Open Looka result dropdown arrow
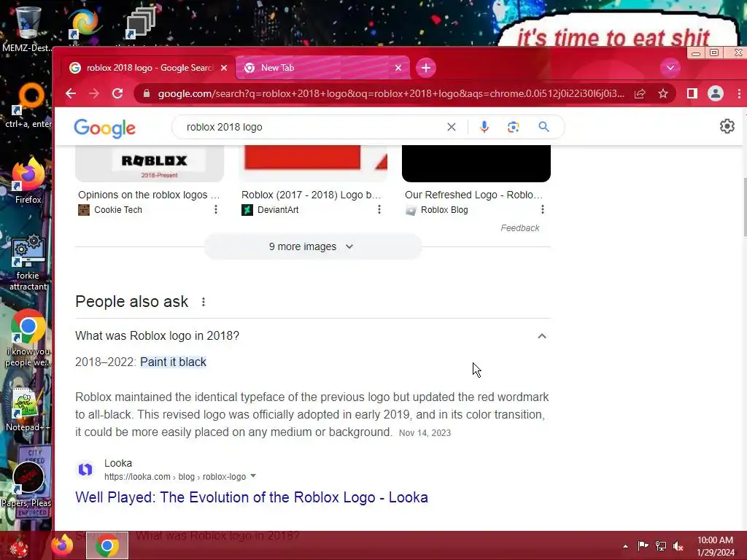Image resolution: width=747 pixels, height=560 pixels. click(x=253, y=475)
